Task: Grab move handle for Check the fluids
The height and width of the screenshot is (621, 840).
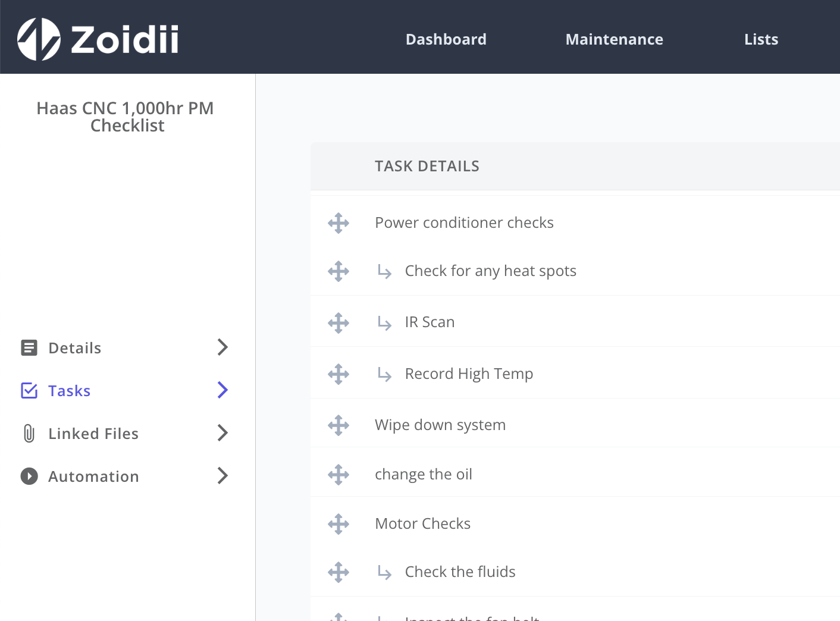Action: click(x=338, y=572)
